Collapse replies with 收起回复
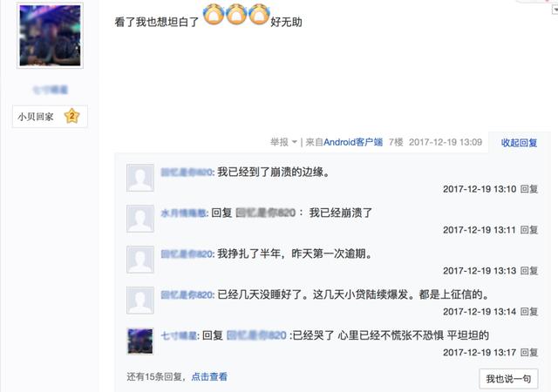Viewport: 558px width, 392px height. click(519, 143)
